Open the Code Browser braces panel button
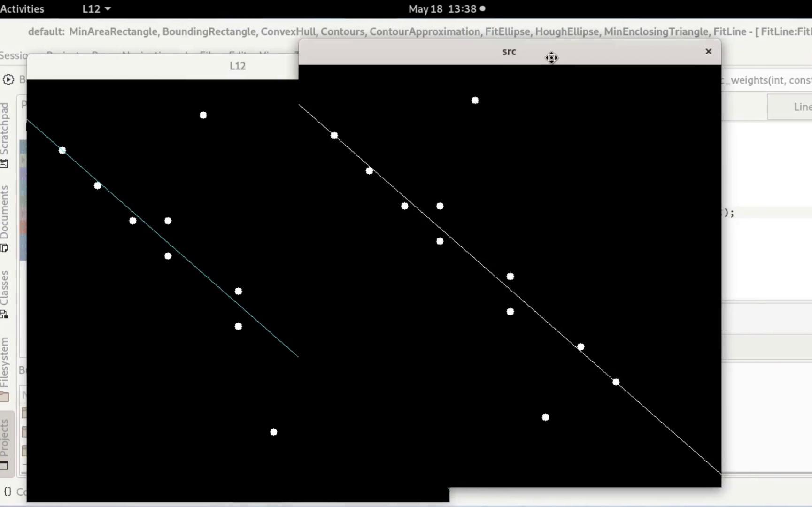 [x=8, y=492]
